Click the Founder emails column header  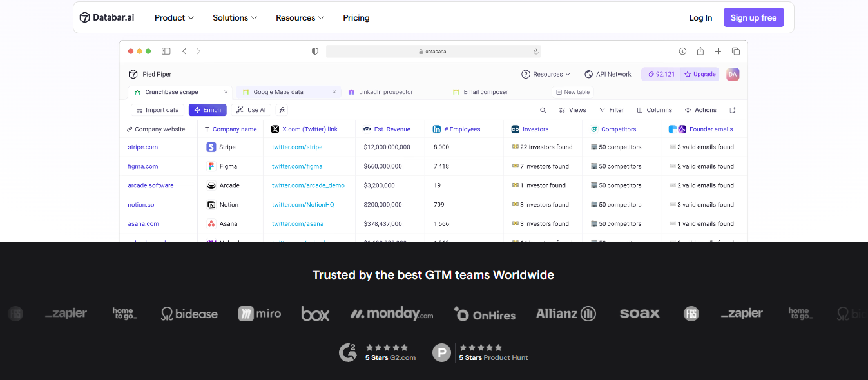point(701,129)
